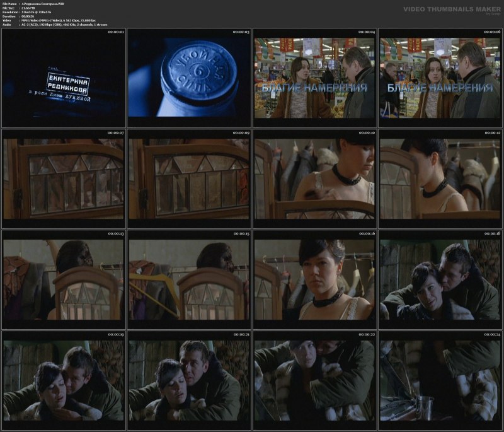This screenshot has width=504, height=432.
Task: Click the thumbnail at timestamp 00:00:13
Action: point(64,279)
